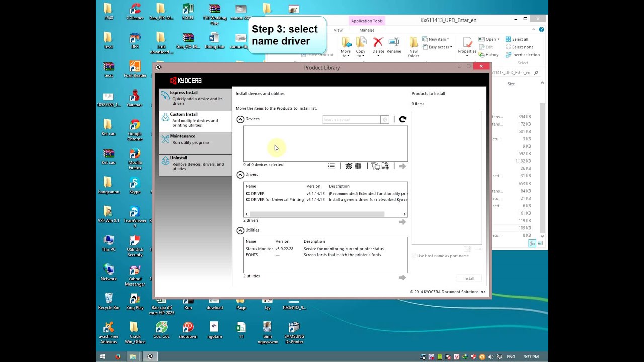Screen dimensions: 644x362
Task: Select the Recycle Bin desktop icon
Action: (109, 302)
